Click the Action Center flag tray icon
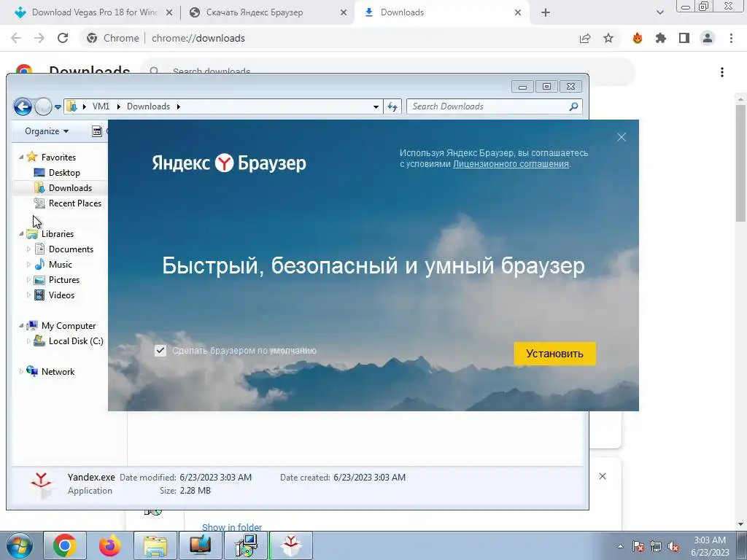 pyautogui.click(x=638, y=547)
